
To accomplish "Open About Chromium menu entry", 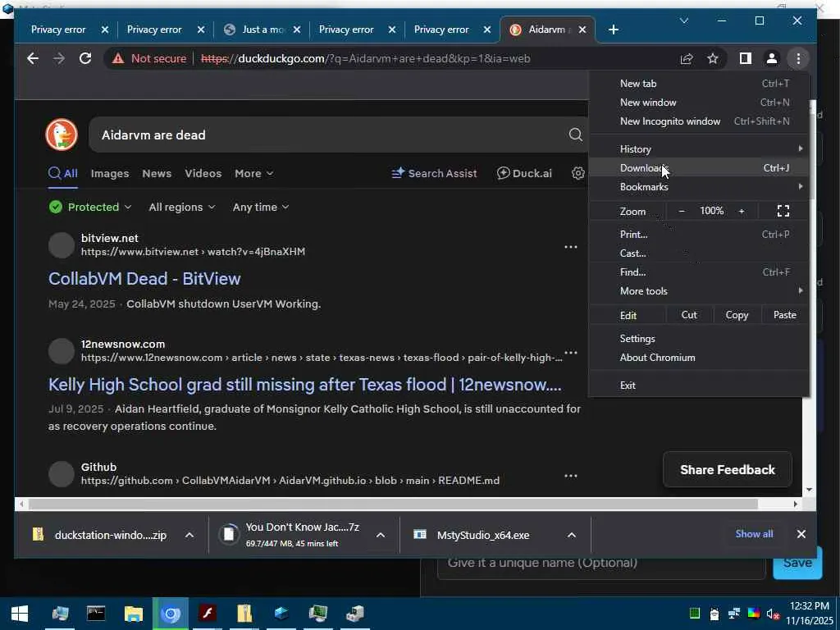I will coord(699,358).
